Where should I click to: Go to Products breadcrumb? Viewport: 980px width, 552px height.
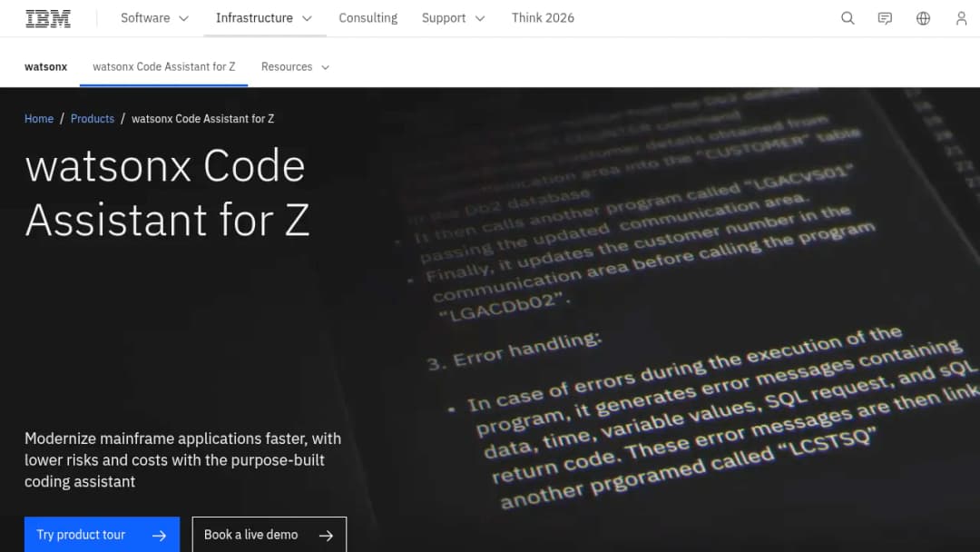point(93,119)
